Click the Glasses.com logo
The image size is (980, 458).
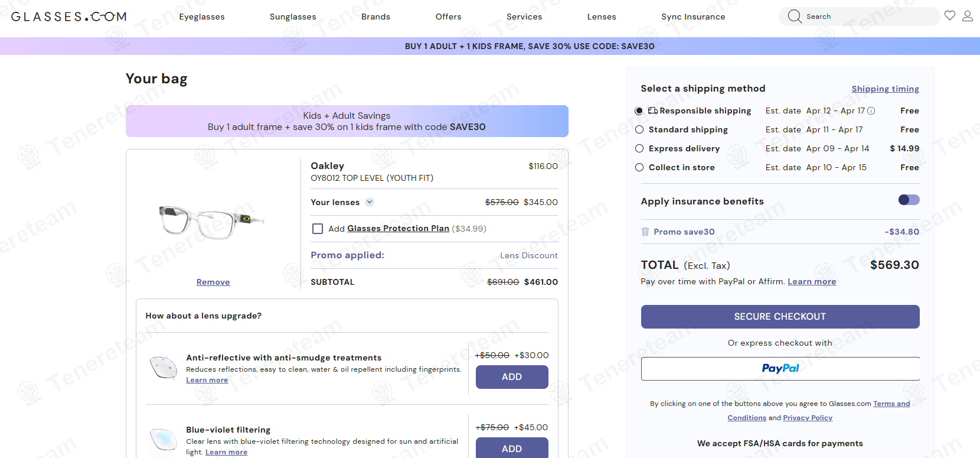point(69,17)
